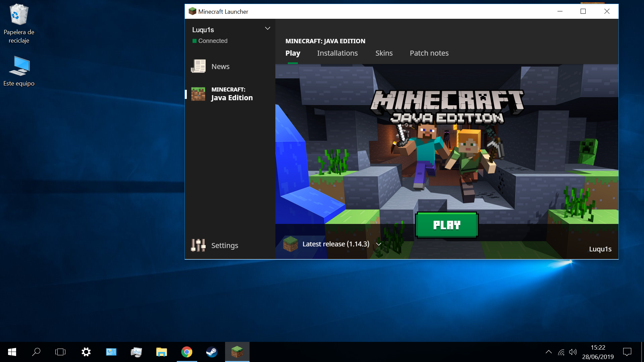The width and height of the screenshot is (644, 362).
Task: Select Minecraft Launcher taskbar icon
Action: tap(237, 352)
